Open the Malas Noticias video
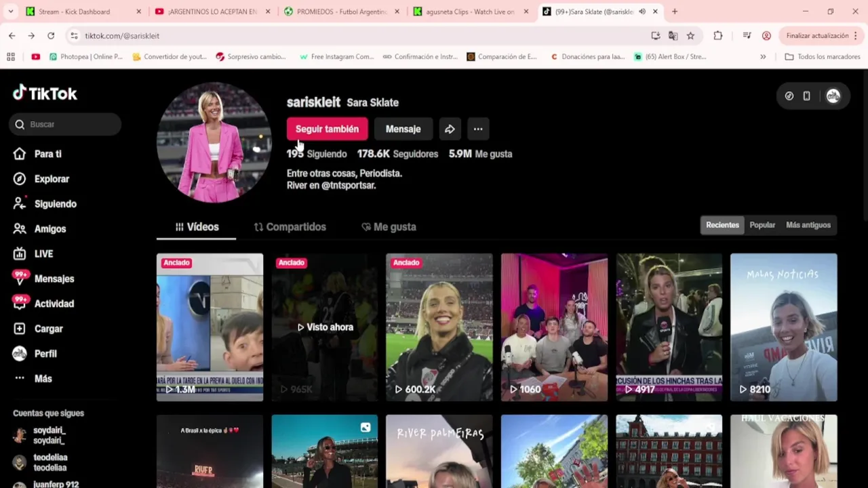This screenshot has width=868, height=488. (783, 327)
